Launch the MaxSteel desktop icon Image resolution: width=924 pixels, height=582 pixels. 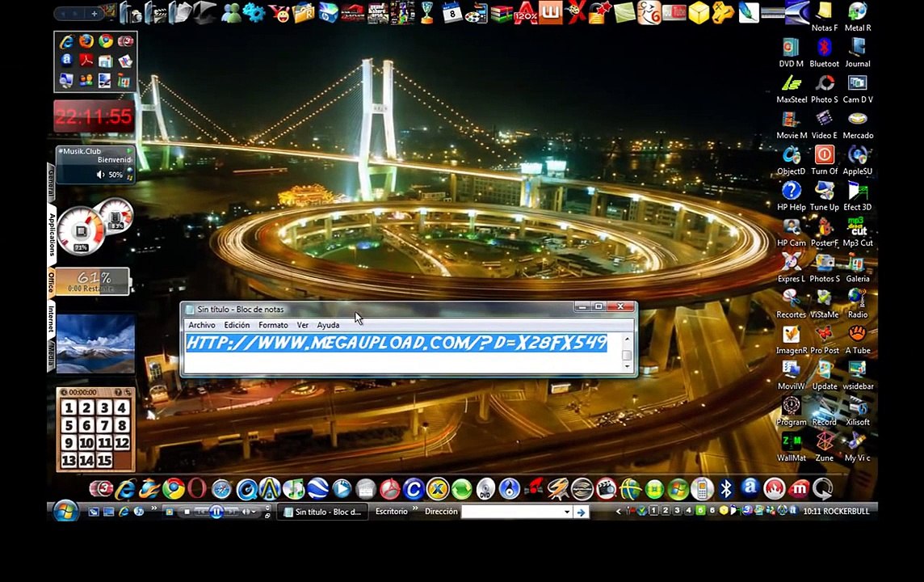(x=792, y=88)
